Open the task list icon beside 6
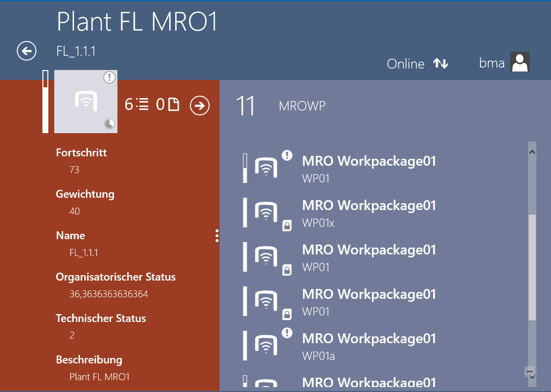 pos(144,105)
